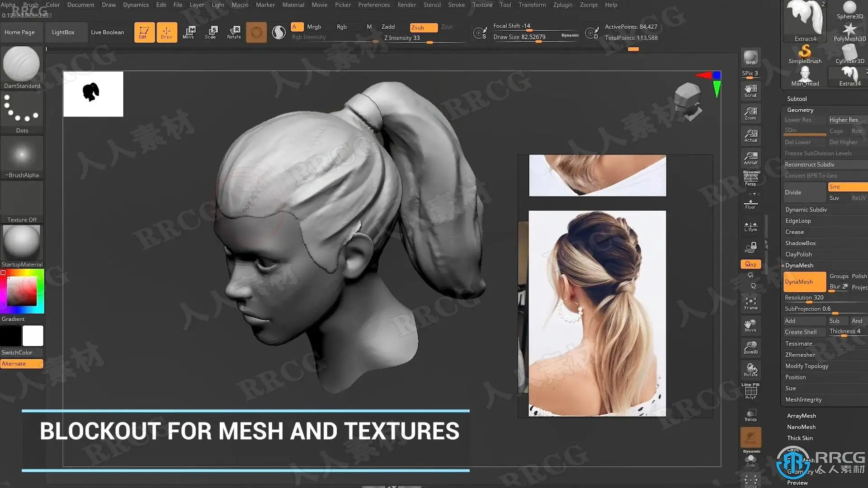This screenshot has width=868, height=488.
Task: Click the Floor grid icon
Action: (750, 203)
